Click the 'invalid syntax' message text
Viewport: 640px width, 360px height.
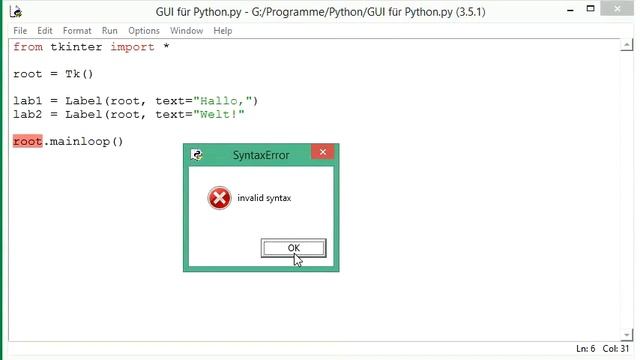pyautogui.click(x=264, y=198)
